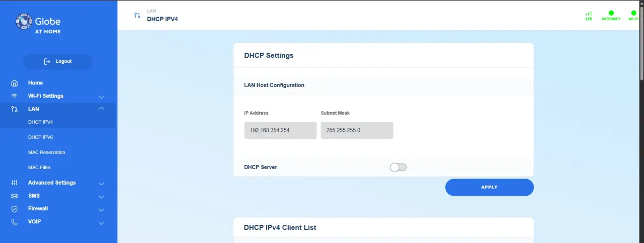
Task: Click the DHCP Settings heading
Action: 269,55
